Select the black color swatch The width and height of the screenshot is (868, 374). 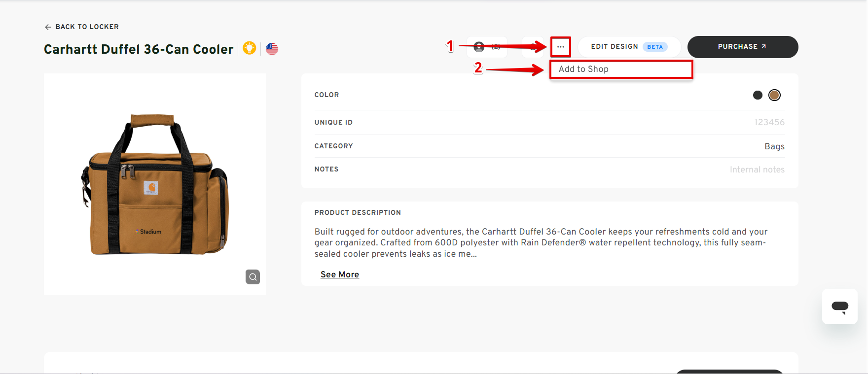[x=758, y=95]
